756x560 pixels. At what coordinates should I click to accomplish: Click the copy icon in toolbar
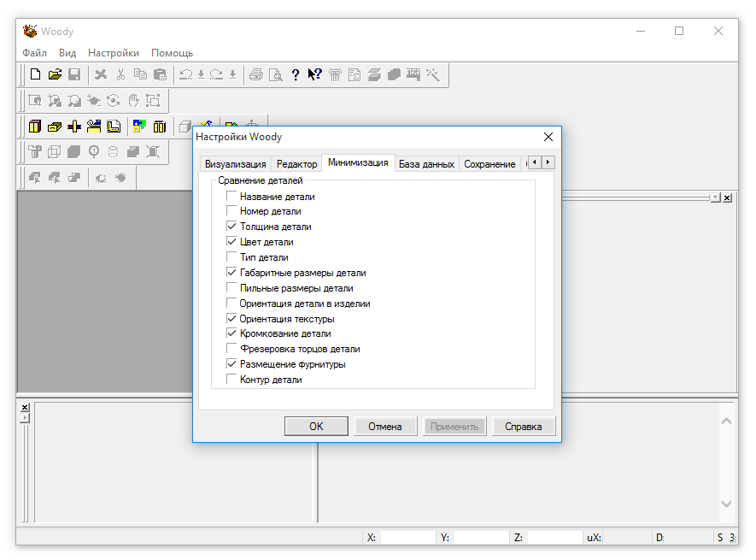(140, 74)
